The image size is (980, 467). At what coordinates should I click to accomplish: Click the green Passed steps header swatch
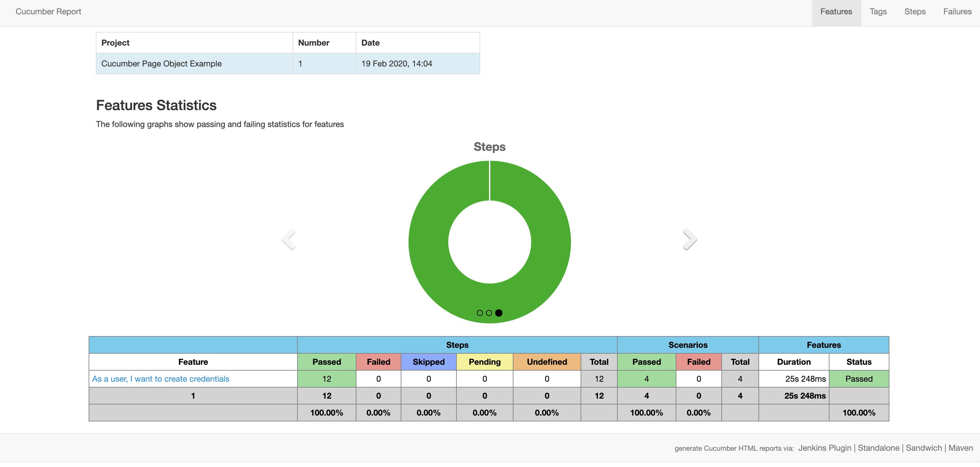point(326,362)
